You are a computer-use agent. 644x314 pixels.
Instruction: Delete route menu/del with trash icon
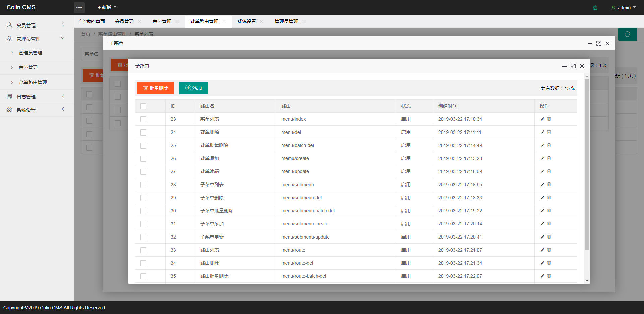549,132
